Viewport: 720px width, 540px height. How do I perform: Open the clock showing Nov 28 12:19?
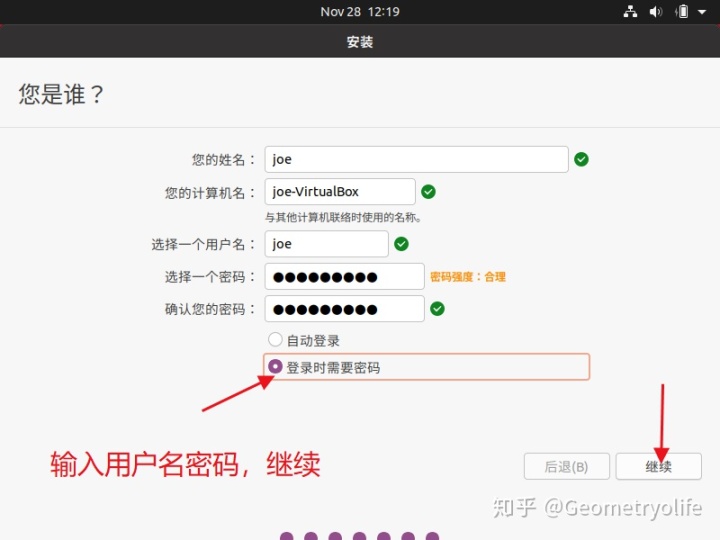pos(360,11)
